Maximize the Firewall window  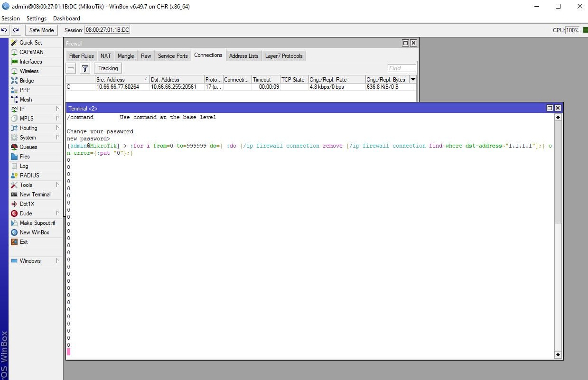click(x=406, y=43)
